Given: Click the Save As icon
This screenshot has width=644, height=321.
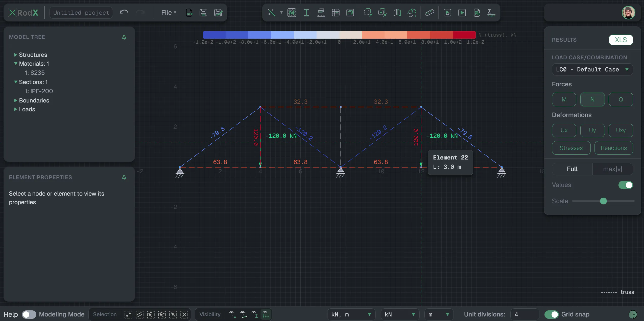Looking at the screenshot, I should click(x=218, y=13).
